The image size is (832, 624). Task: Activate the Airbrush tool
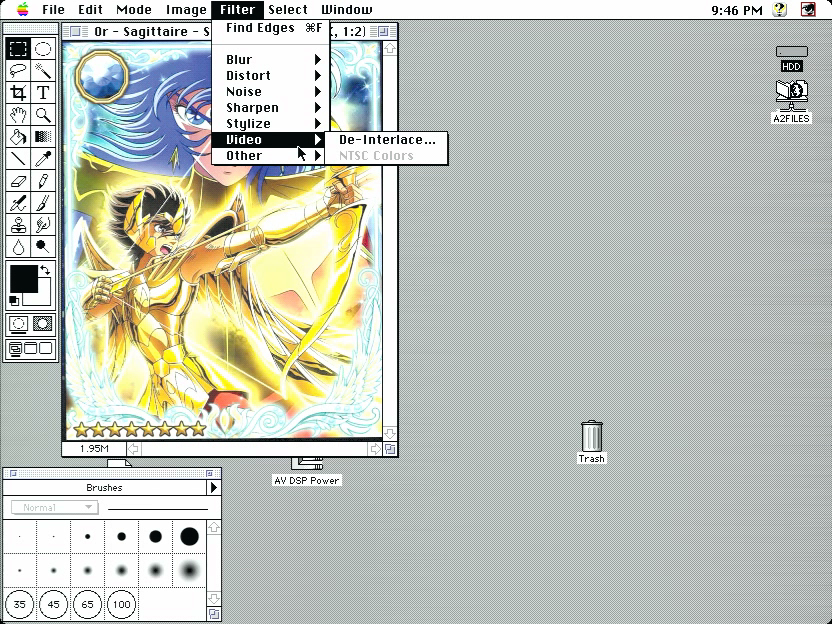[18, 203]
